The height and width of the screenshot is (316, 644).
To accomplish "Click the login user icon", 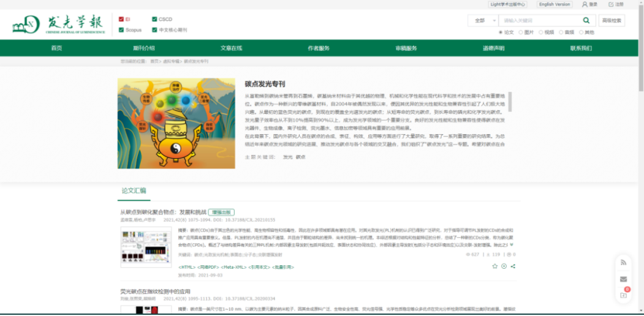I will point(584,4).
